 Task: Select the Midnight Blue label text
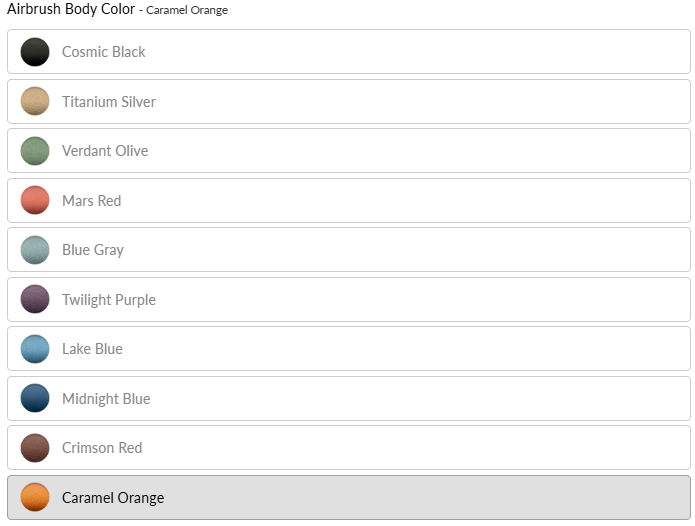coord(106,399)
